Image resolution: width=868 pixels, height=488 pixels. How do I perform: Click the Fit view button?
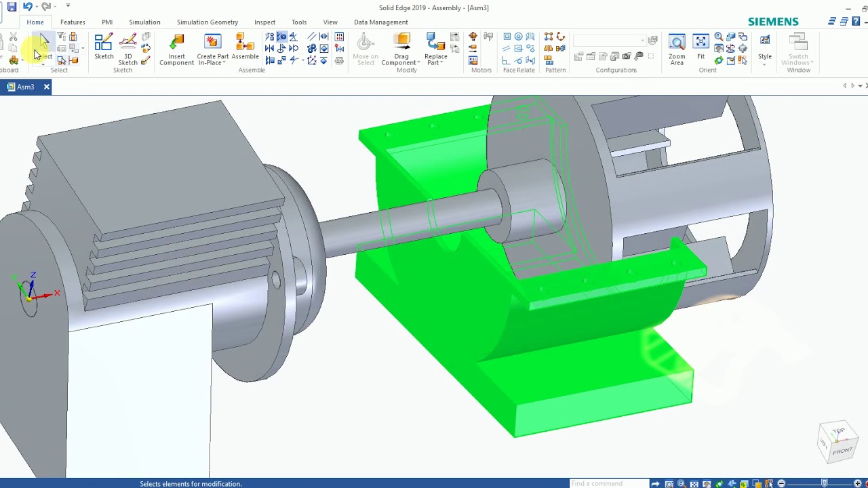(701, 47)
